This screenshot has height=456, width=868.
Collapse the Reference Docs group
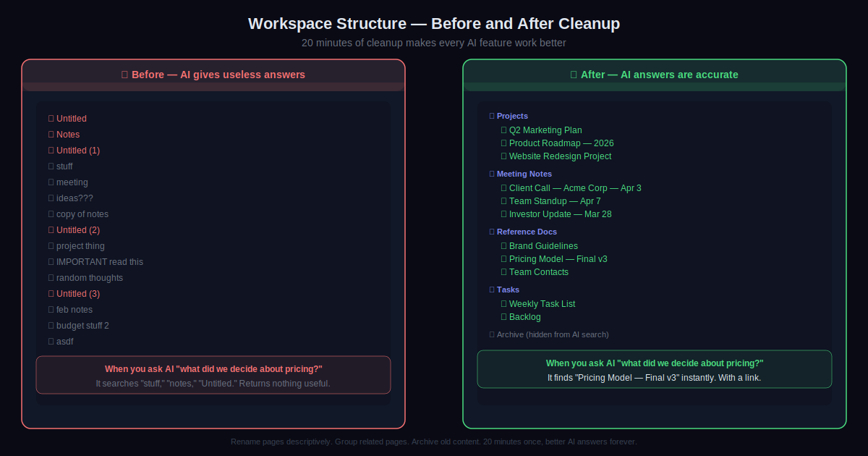click(527, 232)
